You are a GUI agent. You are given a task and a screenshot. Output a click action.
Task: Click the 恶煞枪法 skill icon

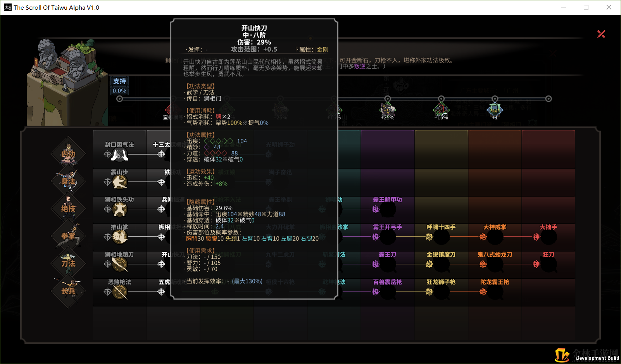(x=120, y=292)
